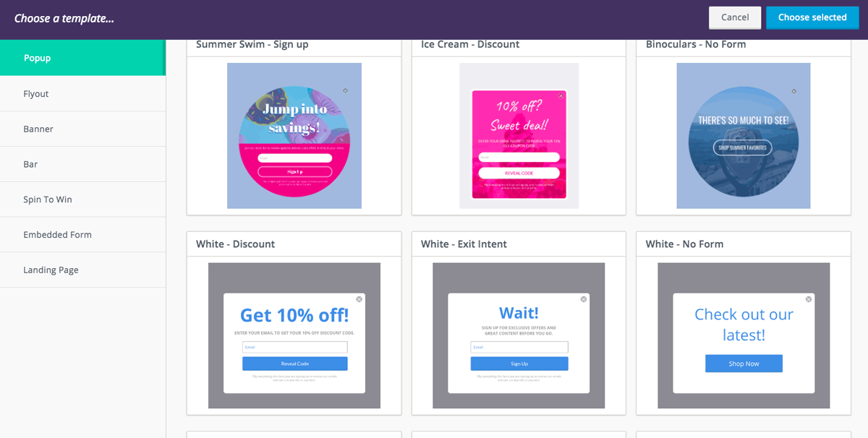
Task: Select the Bar category
Action: [x=82, y=164]
